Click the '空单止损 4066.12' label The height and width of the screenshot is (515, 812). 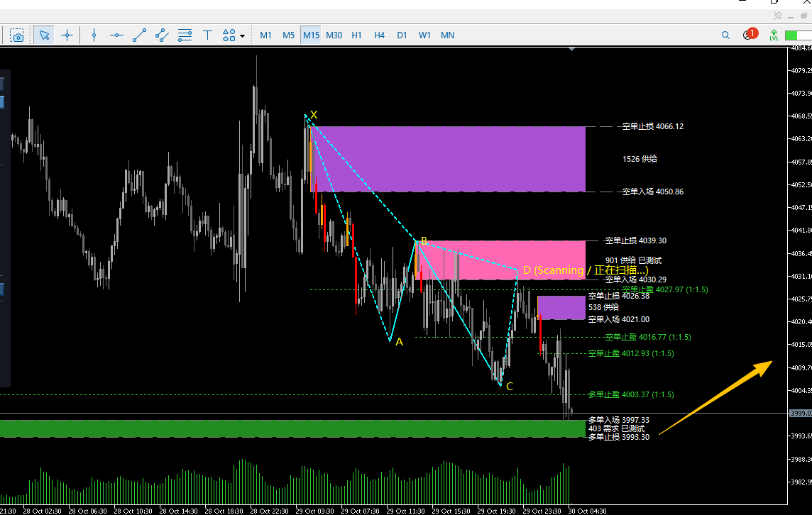coord(652,126)
